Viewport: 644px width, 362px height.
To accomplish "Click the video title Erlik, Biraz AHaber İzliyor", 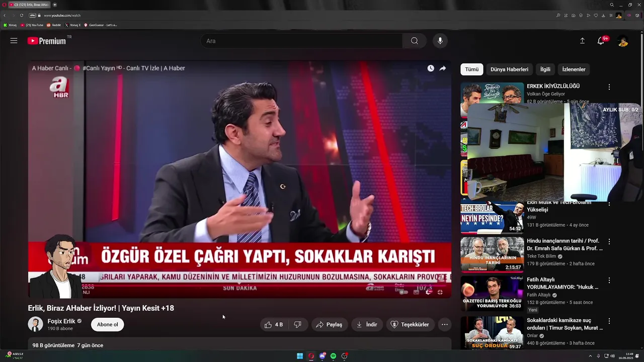I will tap(101, 308).
